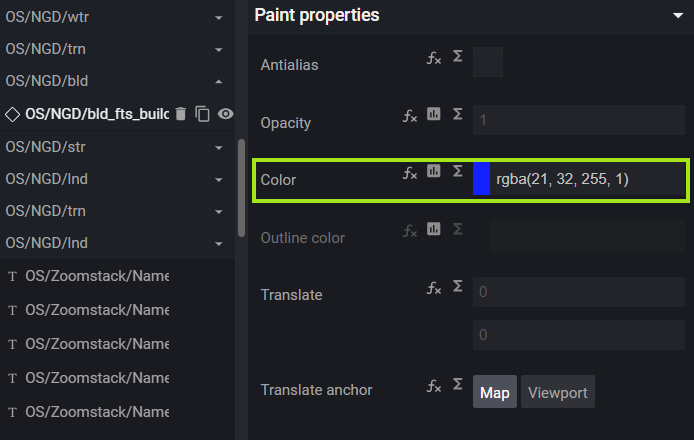Open the blue Color swatch picker
Image resolution: width=694 pixels, height=440 pixels.
(481, 179)
